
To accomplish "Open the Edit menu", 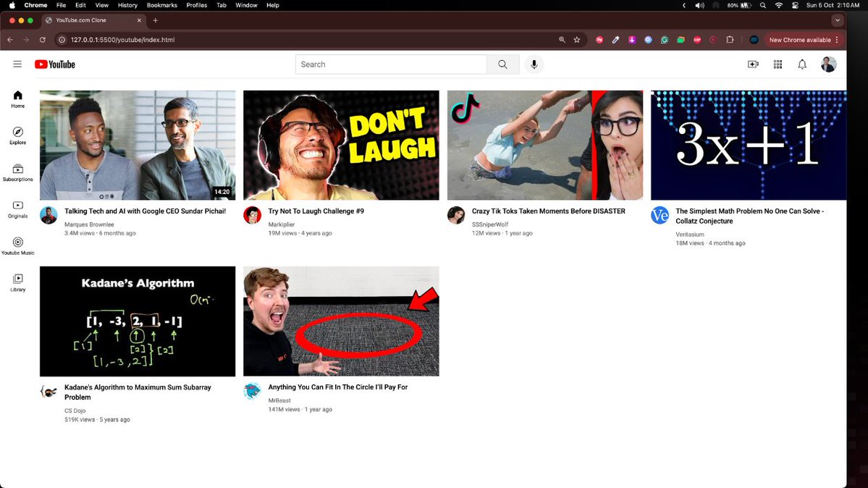I will 81,5.
